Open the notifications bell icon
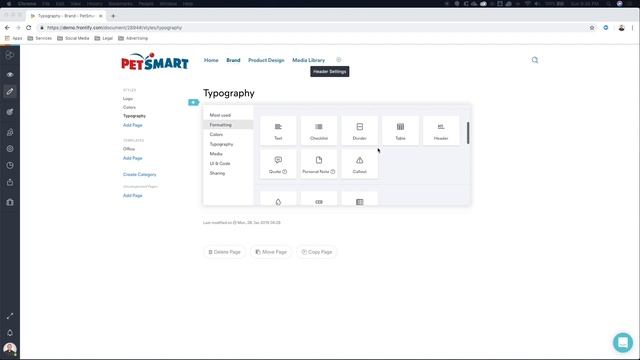 pyautogui.click(x=10, y=333)
